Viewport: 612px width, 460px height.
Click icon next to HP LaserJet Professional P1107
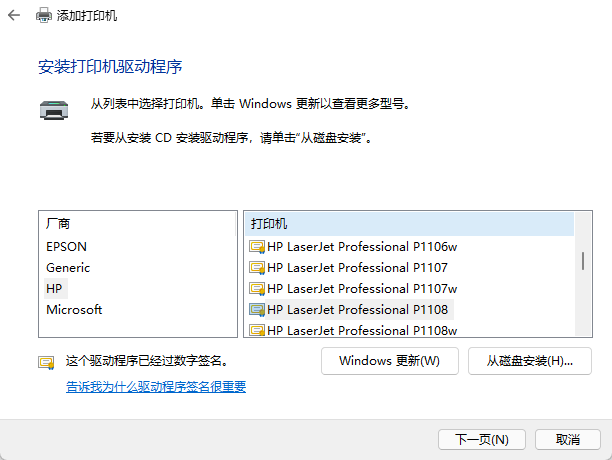tap(257, 267)
